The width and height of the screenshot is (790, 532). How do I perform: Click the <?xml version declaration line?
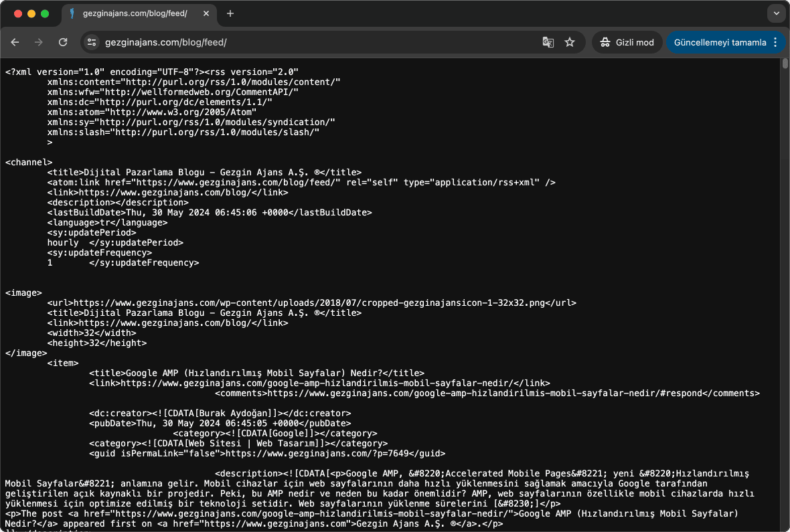tap(152, 72)
